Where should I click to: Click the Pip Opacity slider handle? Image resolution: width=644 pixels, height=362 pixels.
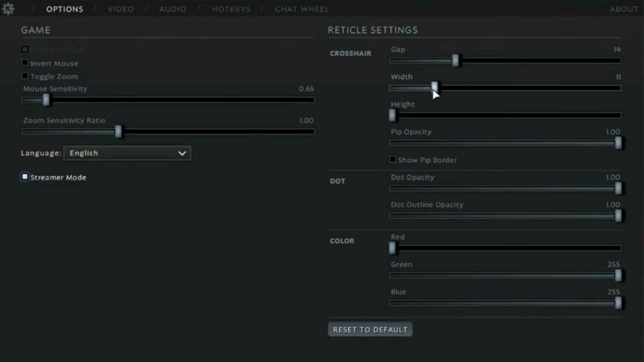618,143
